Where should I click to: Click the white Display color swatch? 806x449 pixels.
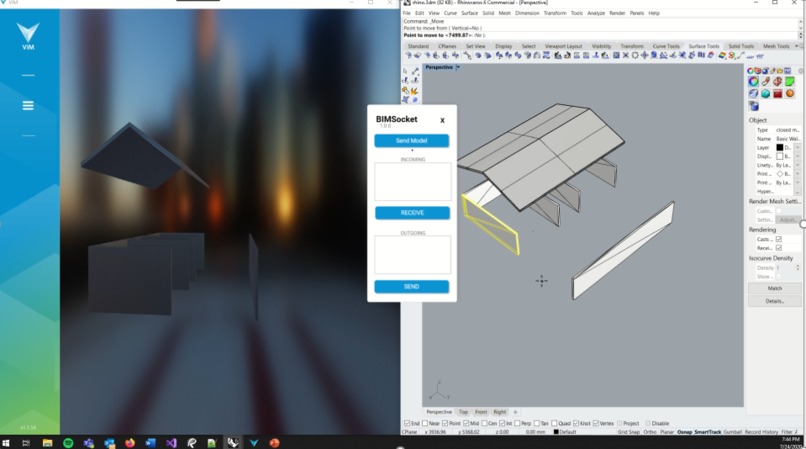point(779,156)
